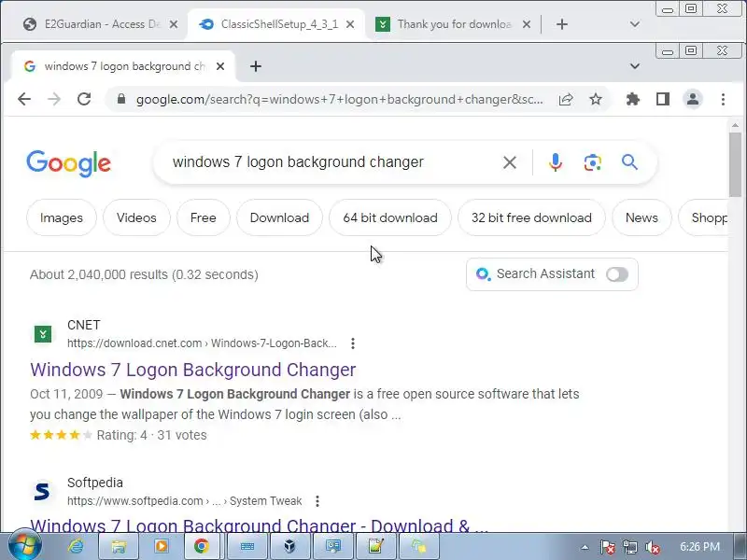Open Windows Explorer folder on taskbar
This screenshot has height=560, width=747.
119,546
